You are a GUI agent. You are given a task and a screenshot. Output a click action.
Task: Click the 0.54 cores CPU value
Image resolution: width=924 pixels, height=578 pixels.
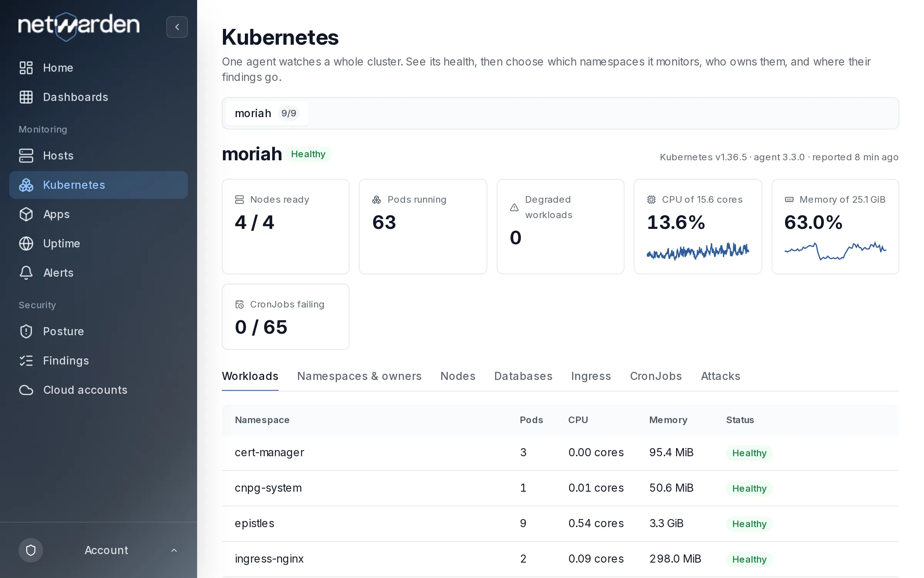tap(596, 523)
